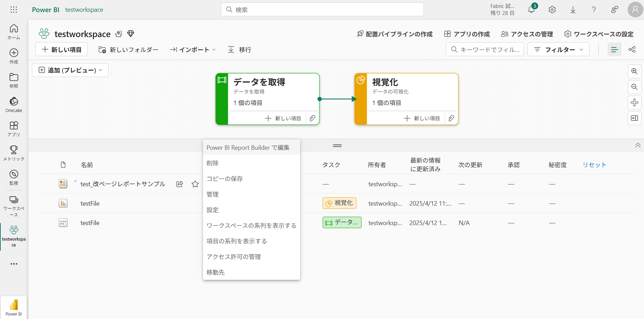Select Power BI Report Builder で編集
The image size is (644, 319).
(252, 148)
